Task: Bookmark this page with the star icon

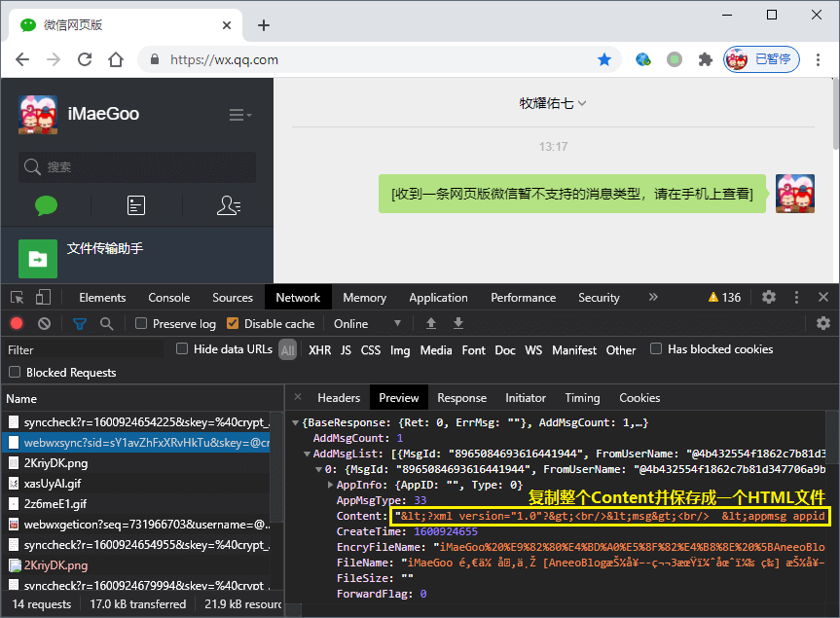Action: pyautogui.click(x=604, y=59)
